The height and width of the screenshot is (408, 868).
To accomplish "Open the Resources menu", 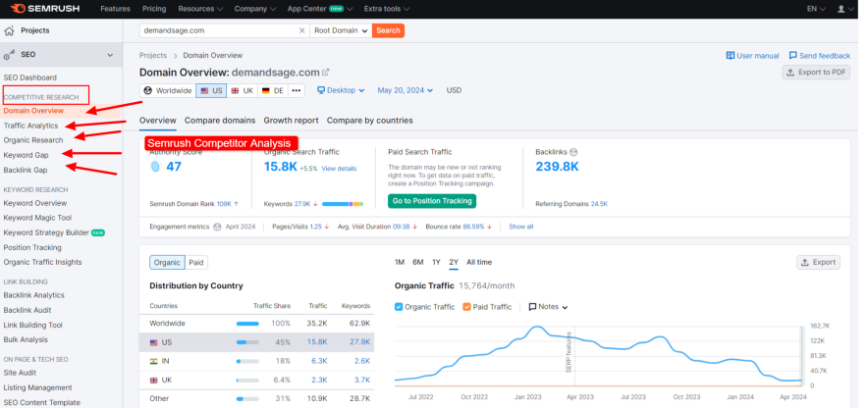I will tap(200, 9).
